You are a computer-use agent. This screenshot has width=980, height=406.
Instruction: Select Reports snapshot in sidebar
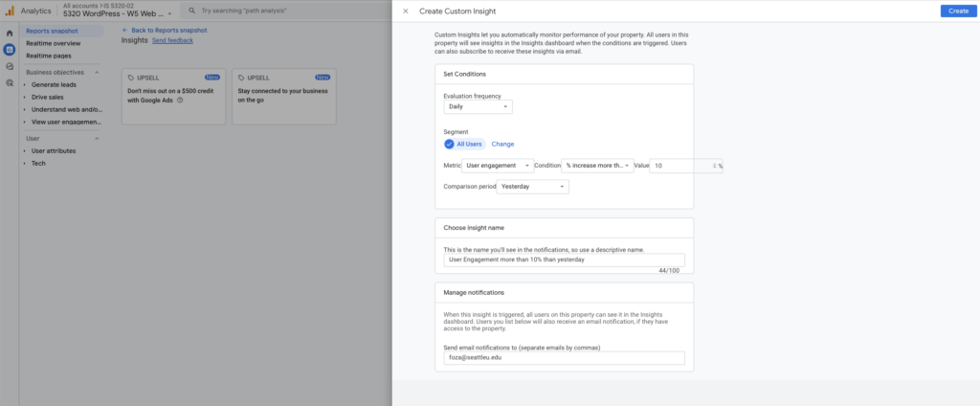[52, 31]
